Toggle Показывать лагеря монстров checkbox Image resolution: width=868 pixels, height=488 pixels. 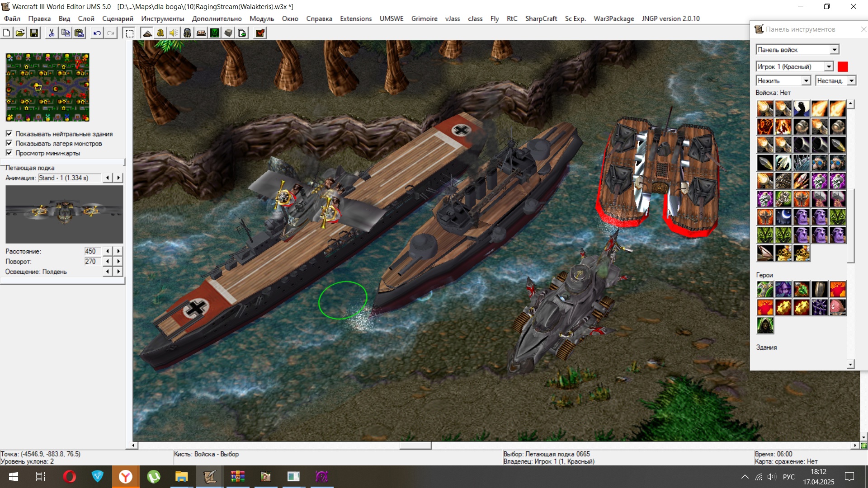[x=9, y=143]
